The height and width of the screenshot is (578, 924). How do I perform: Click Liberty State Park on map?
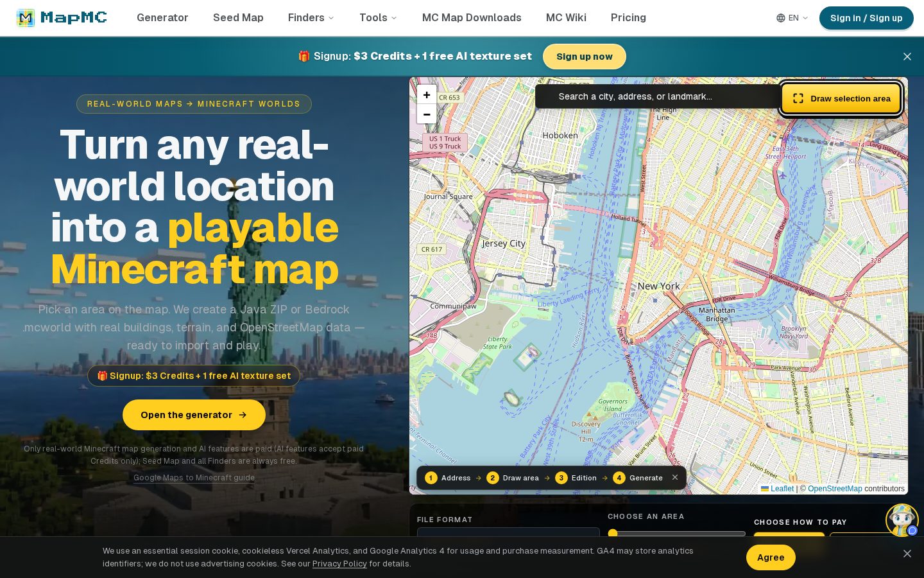497,342
